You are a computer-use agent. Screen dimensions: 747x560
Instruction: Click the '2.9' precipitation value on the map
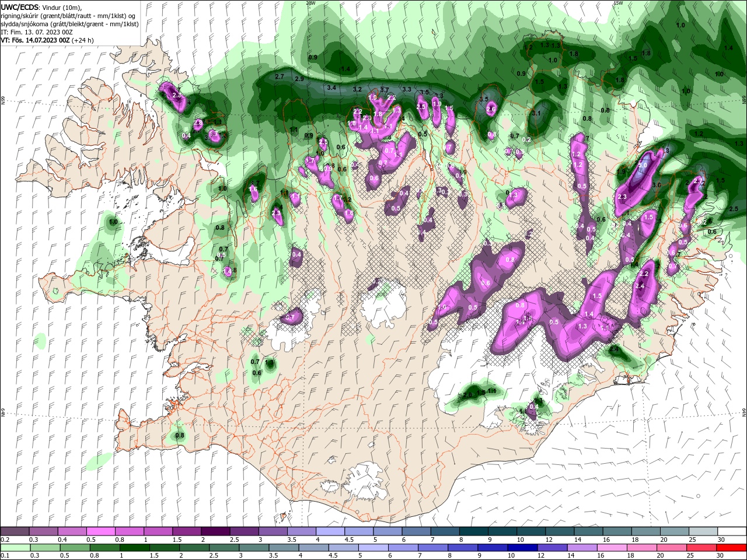click(x=299, y=79)
